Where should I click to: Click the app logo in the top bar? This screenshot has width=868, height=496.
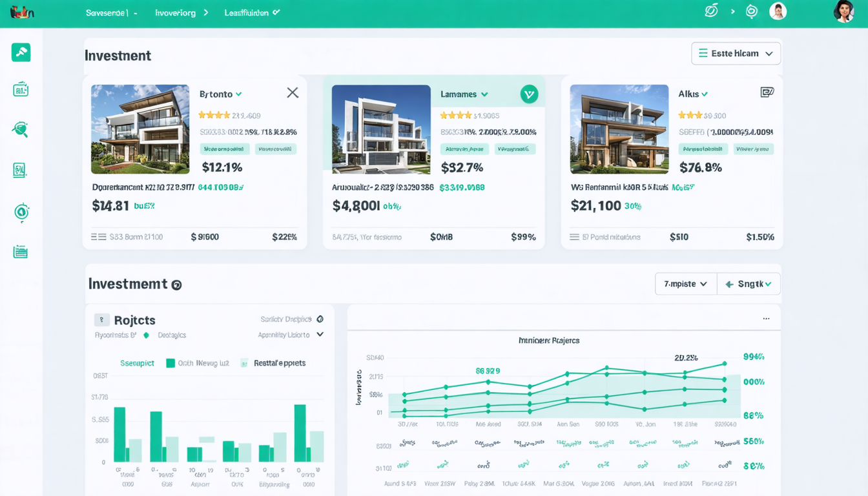click(22, 12)
